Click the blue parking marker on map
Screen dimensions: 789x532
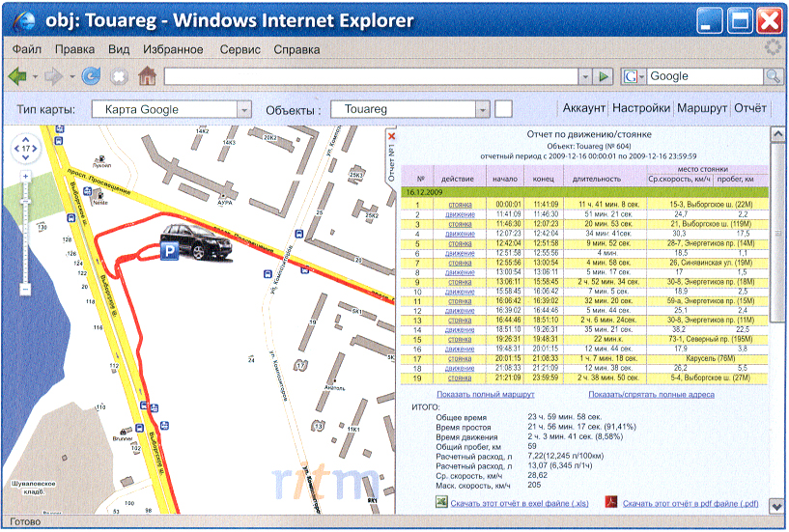(170, 251)
